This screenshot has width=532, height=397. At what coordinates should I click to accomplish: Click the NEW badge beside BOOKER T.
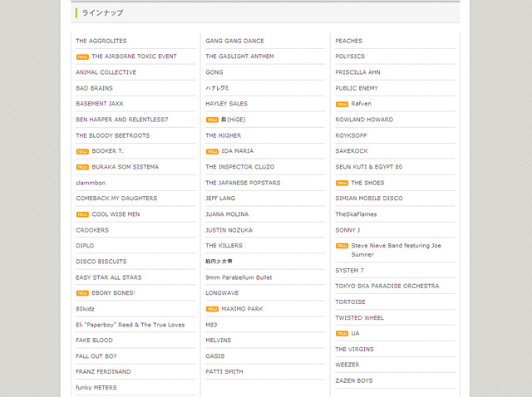(82, 151)
